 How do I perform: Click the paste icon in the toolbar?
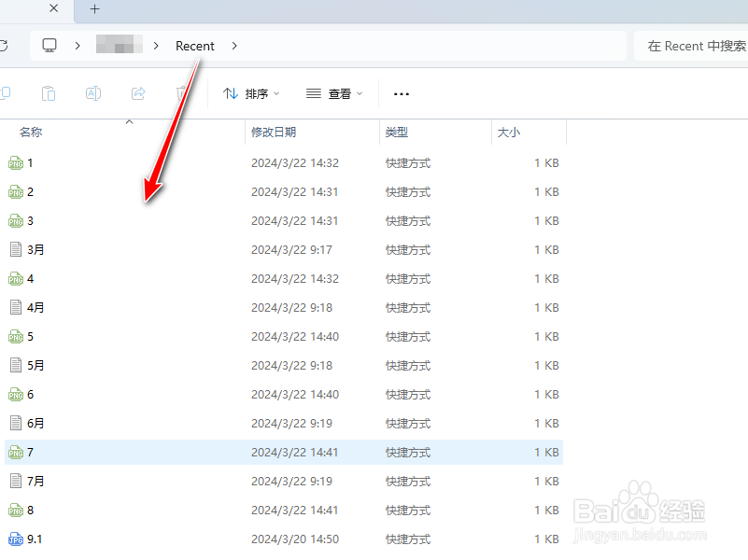48,93
